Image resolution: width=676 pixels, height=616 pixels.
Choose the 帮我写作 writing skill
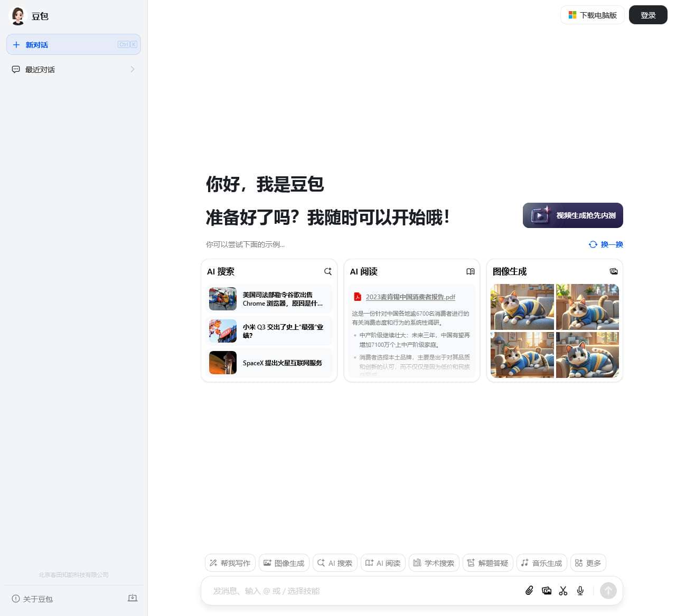pyautogui.click(x=230, y=563)
